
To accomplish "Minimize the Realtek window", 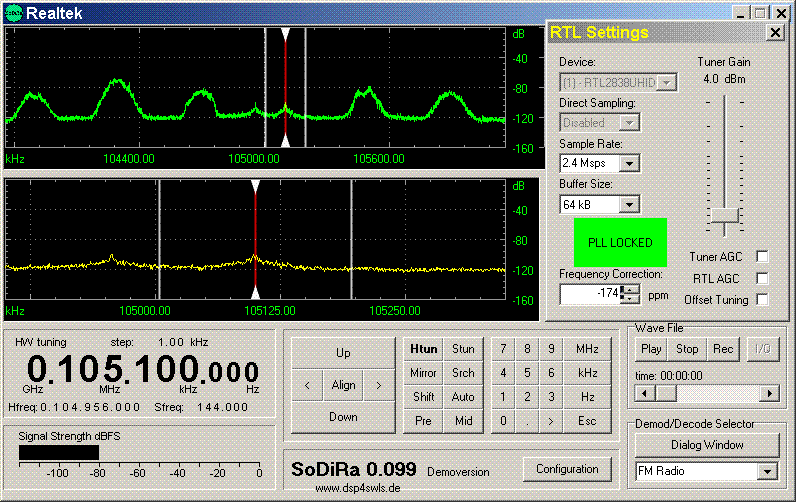I will [x=741, y=13].
